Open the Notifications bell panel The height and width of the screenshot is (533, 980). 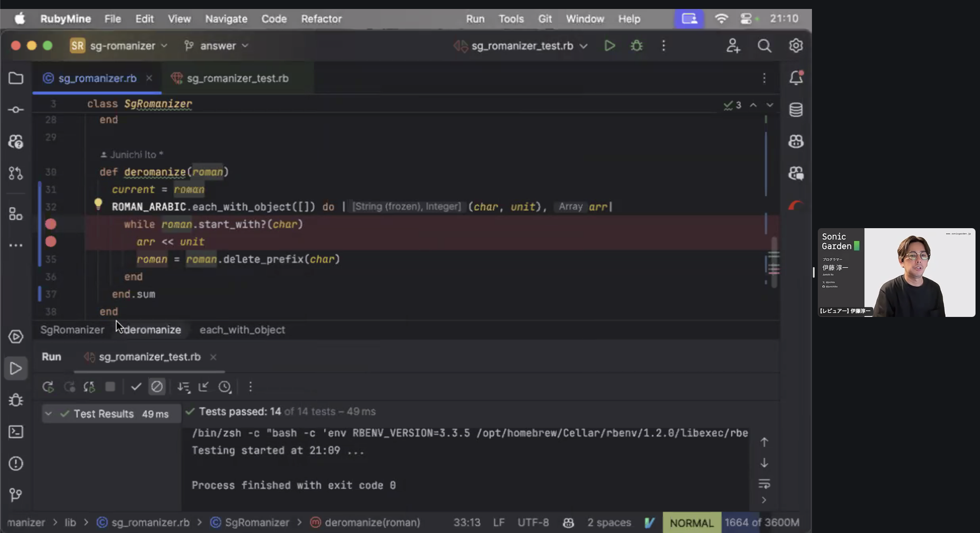(x=796, y=78)
